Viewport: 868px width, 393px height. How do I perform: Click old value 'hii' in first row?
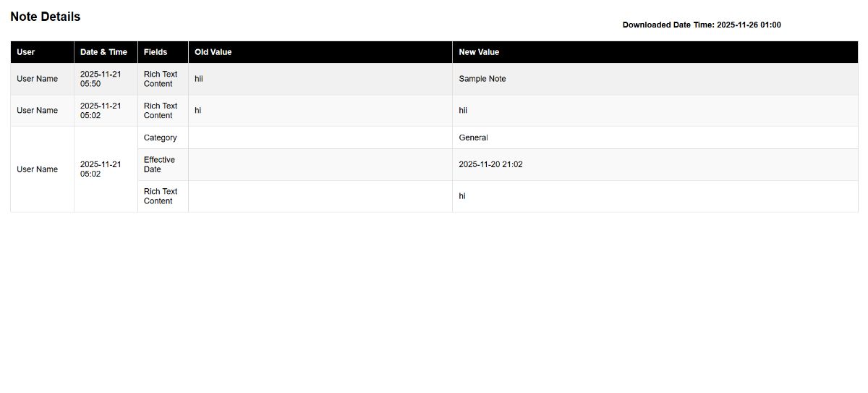click(x=199, y=79)
